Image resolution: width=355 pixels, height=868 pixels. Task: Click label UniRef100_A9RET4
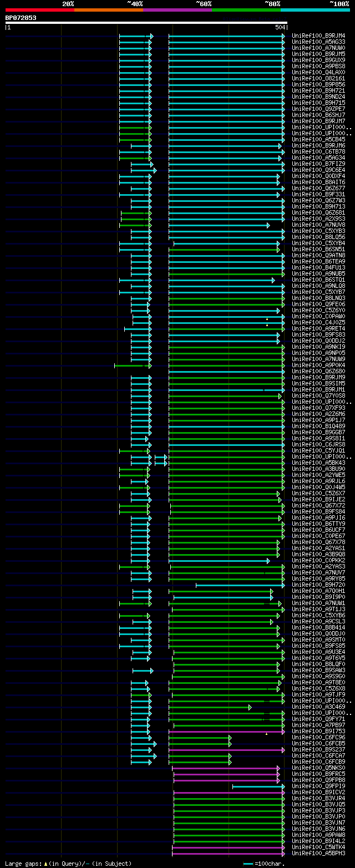pos(318,328)
